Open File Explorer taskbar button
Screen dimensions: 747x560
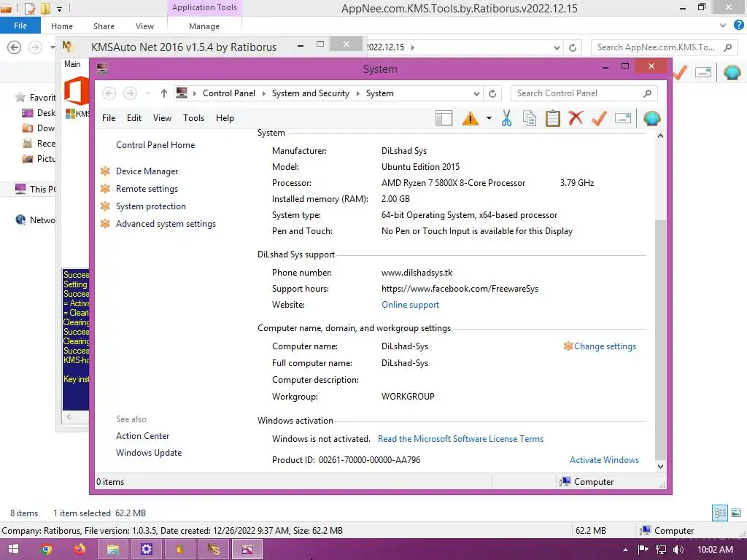point(113,550)
